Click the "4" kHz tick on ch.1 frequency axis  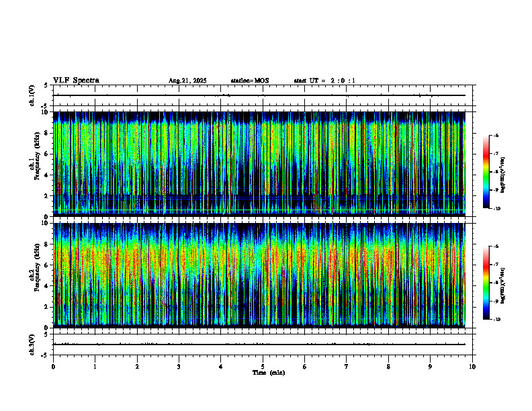pyautogui.click(x=46, y=175)
